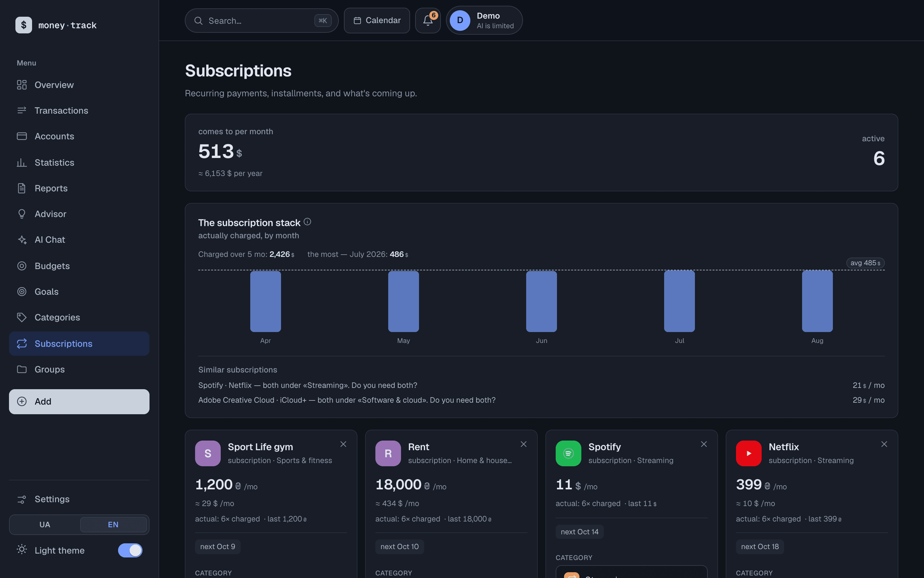Viewport: 924px width, 578px height.
Task: Click the 'avg 485 $' label
Action: click(865, 263)
